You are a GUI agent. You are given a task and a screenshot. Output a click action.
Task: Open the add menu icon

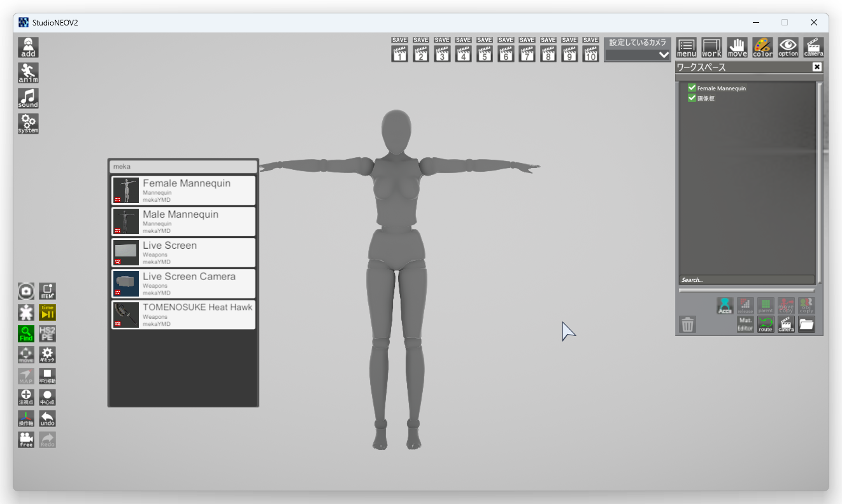[x=28, y=48]
